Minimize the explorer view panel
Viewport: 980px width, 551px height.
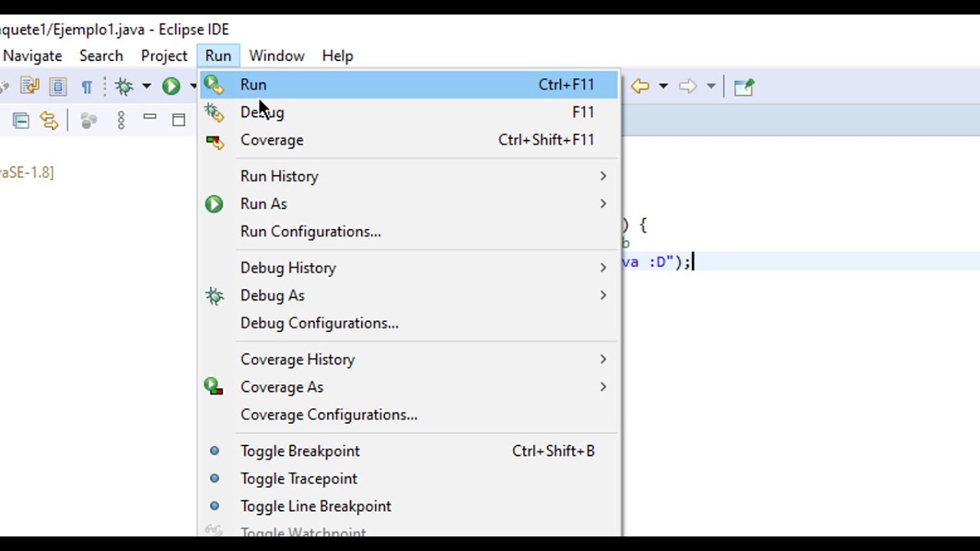tap(150, 118)
